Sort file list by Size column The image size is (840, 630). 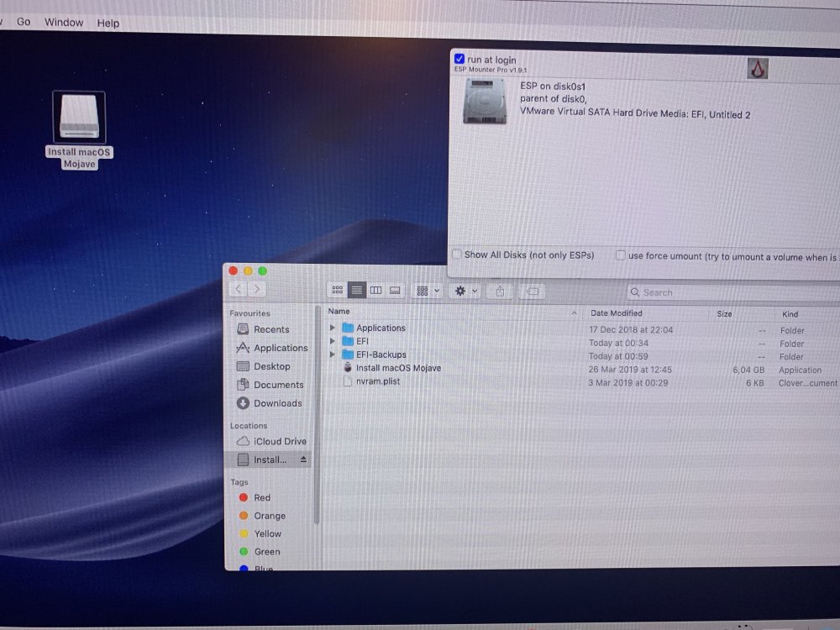click(724, 314)
